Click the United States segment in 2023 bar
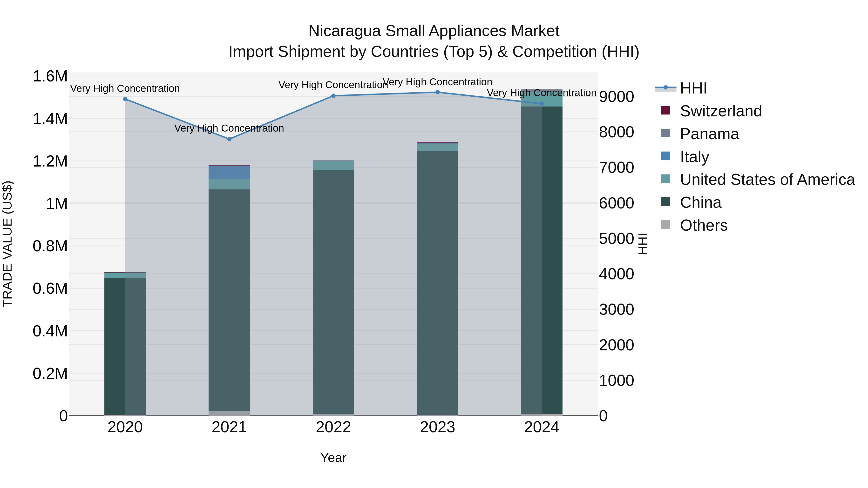Screen dimensions: 868x488 (x=437, y=147)
